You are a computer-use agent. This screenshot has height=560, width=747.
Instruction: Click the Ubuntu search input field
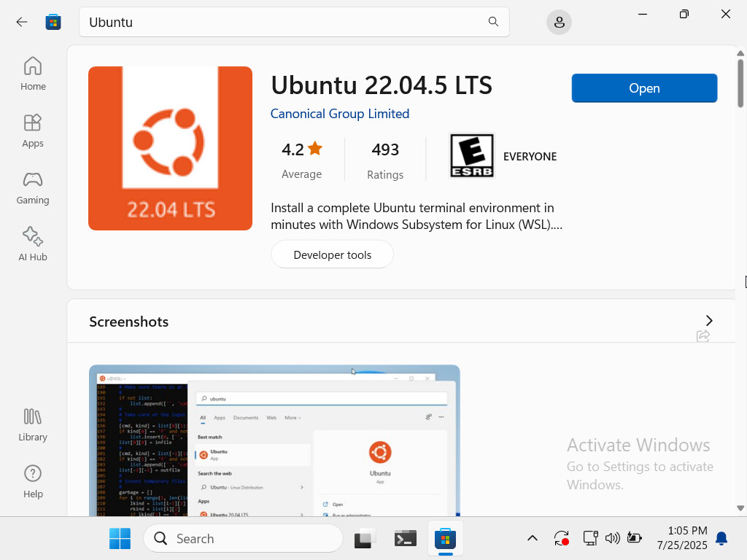pyautogui.click(x=294, y=22)
